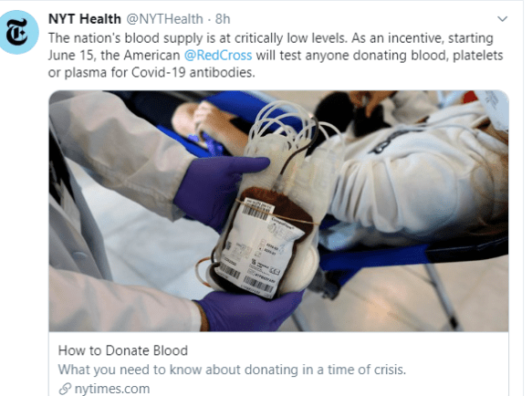This screenshot has height=396, width=532.
Task: Select the tweet text about blood supply
Action: tap(276, 55)
